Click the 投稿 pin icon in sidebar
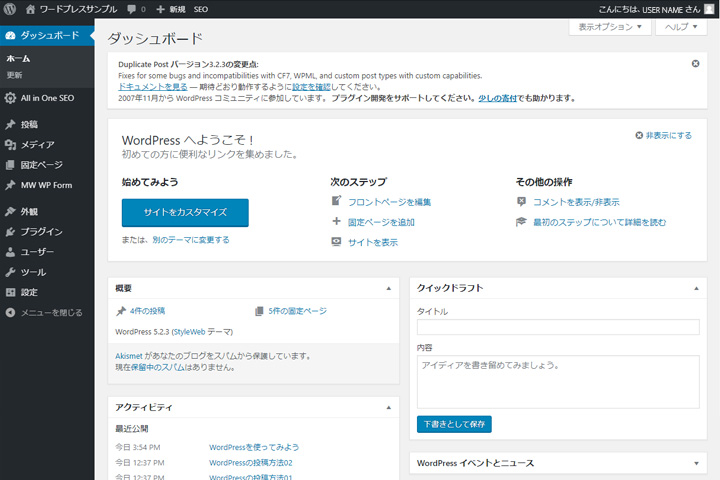 point(10,124)
